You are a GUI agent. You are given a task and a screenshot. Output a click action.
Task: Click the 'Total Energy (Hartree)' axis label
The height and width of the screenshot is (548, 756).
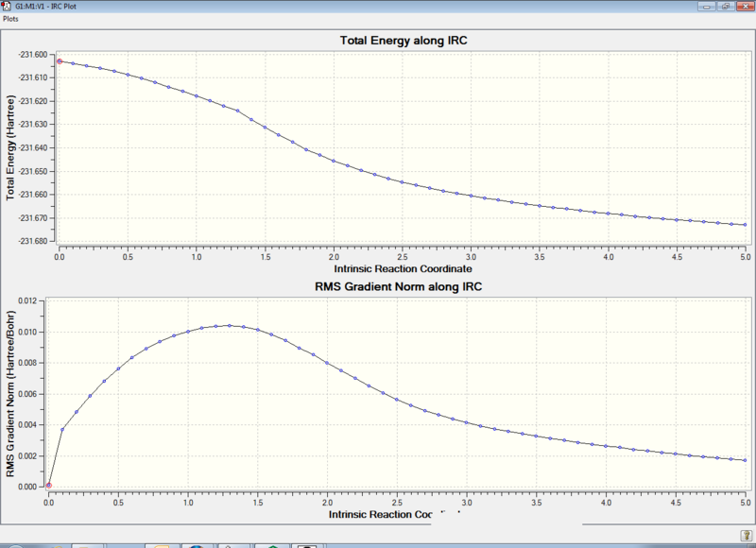click(x=10, y=147)
